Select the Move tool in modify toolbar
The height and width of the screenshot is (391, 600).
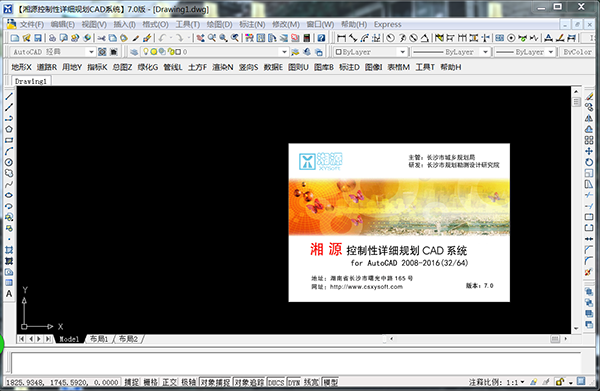pyautogui.click(x=589, y=152)
